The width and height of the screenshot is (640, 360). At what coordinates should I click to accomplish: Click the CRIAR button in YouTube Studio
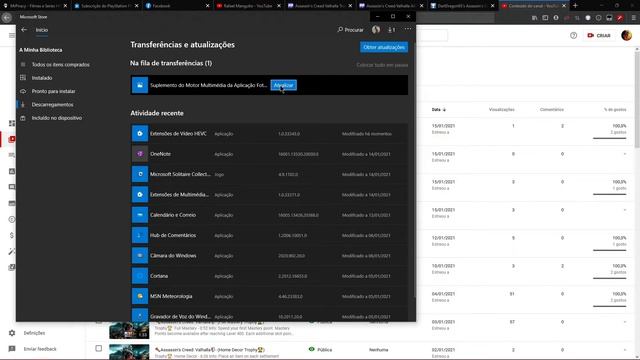tap(598, 36)
